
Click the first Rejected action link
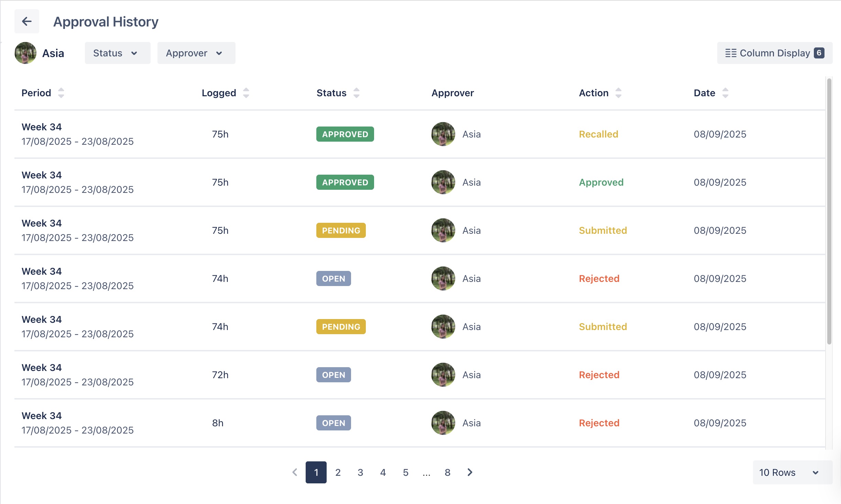pyautogui.click(x=599, y=278)
